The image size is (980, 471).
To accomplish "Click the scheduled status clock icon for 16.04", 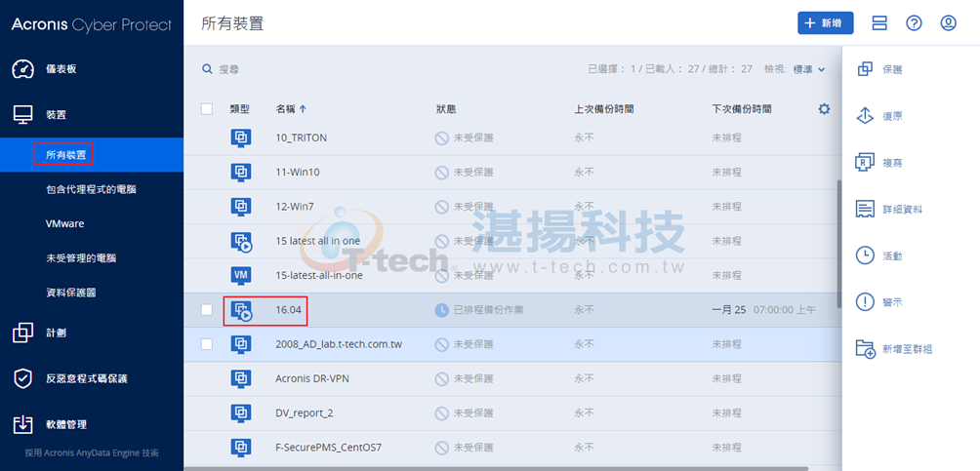I will click(441, 310).
